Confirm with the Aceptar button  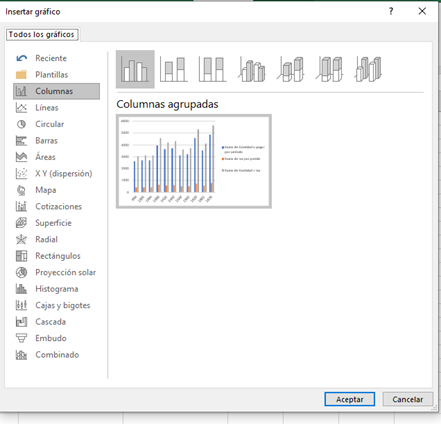[350, 399]
